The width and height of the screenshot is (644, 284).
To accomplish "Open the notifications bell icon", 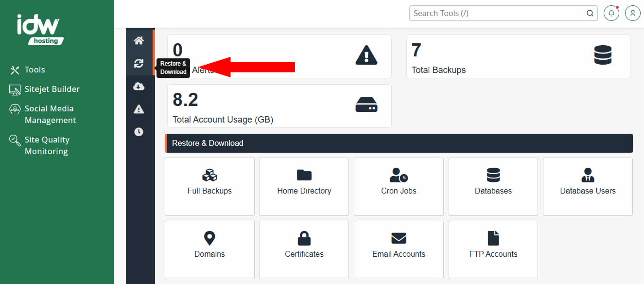I will [611, 13].
